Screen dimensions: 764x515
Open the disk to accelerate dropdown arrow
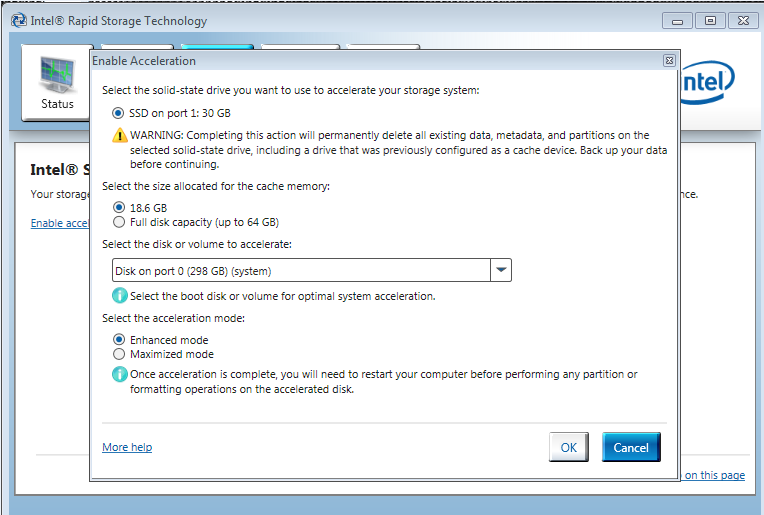click(x=501, y=270)
